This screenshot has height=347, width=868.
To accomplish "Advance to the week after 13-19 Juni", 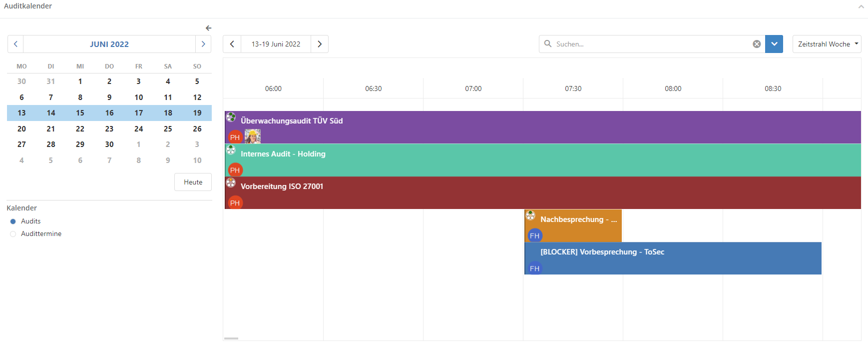I will coord(320,44).
